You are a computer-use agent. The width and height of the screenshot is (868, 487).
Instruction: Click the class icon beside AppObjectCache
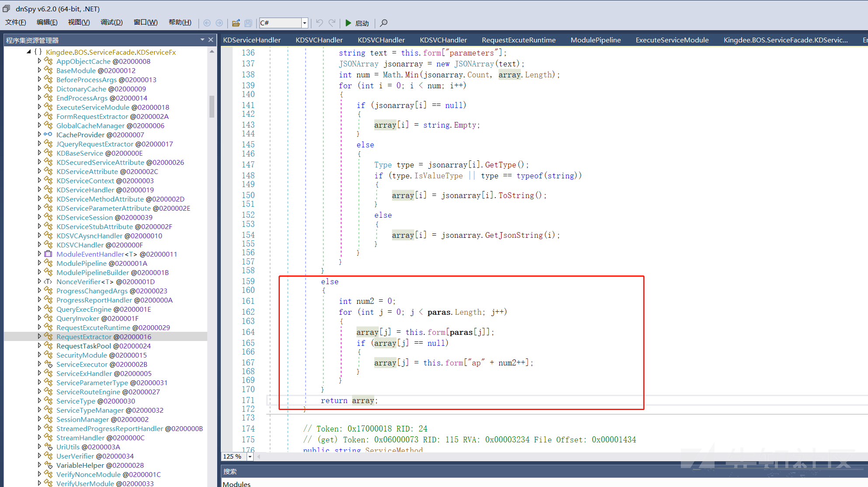pyautogui.click(x=48, y=61)
